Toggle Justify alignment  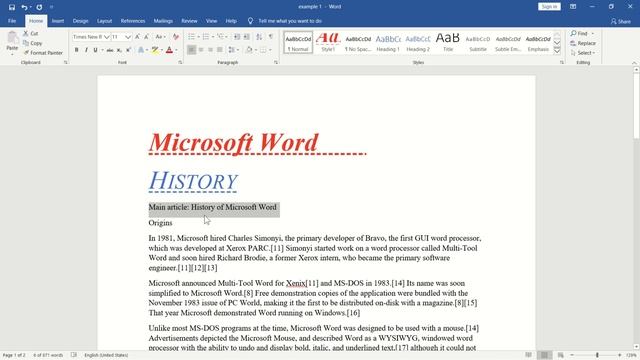pyautogui.click(x=220, y=50)
